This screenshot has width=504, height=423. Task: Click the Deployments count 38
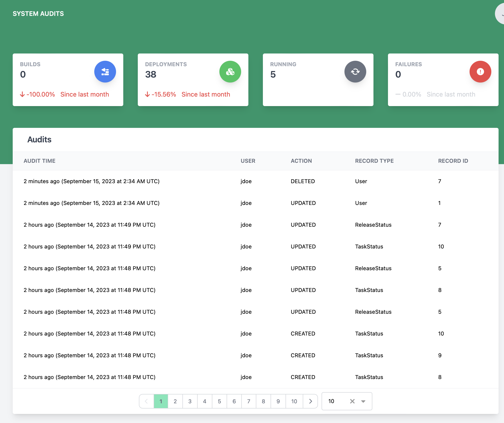coord(150,74)
